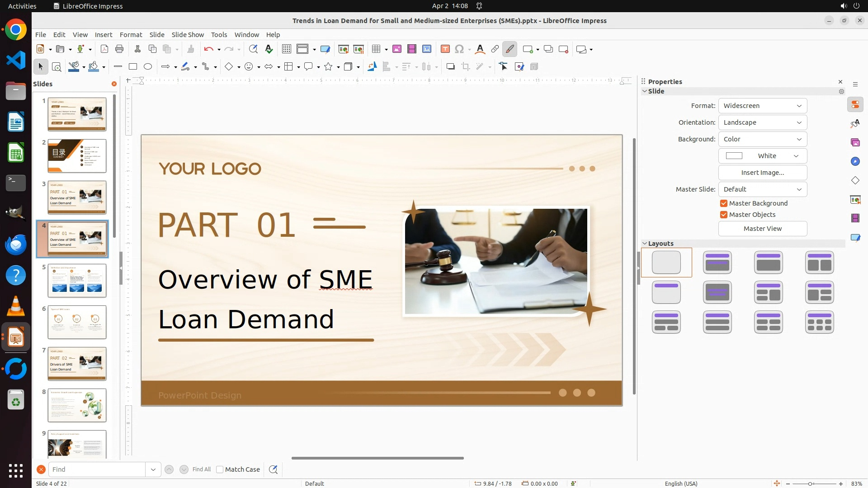Expand the Orientation Landscape dropdown
The image size is (868, 488).
[x=762, y=122]
